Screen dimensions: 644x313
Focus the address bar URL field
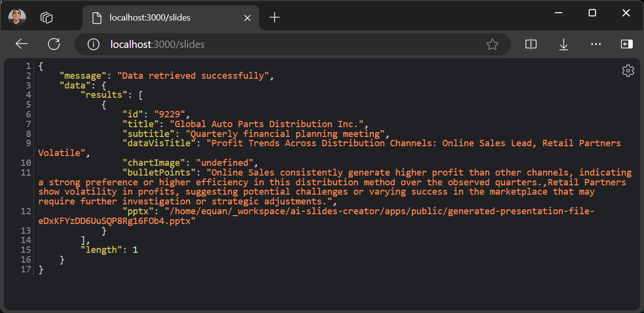294,45
